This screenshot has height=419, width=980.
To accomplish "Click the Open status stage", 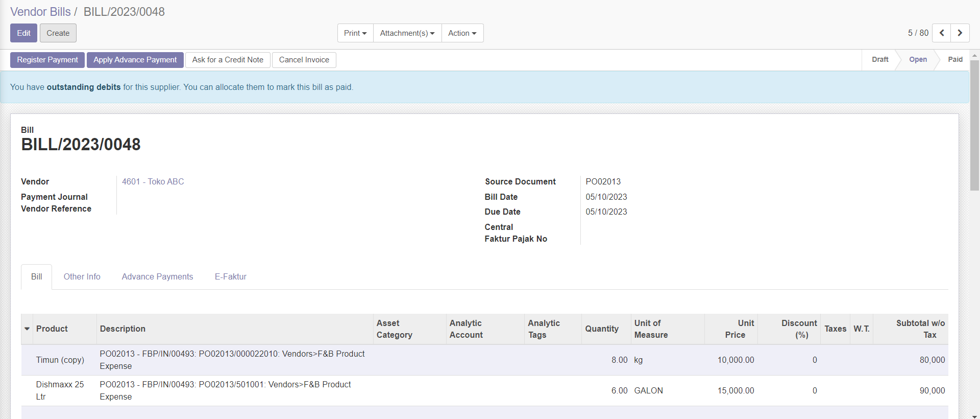I will tap(918, 59).
